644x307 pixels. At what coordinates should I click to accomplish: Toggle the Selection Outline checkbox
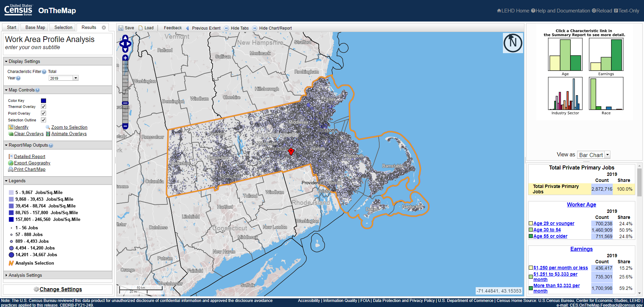coord(43,120)
